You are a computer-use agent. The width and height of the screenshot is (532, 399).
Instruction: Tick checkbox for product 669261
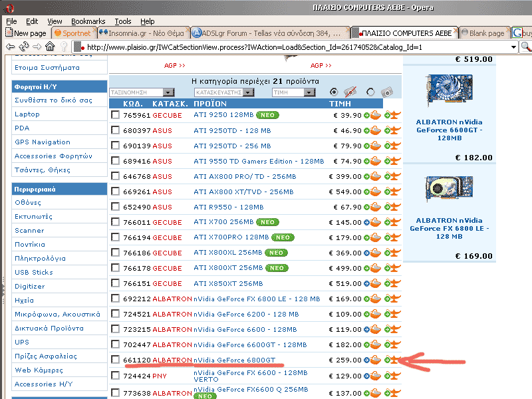(x=115, y=191)
